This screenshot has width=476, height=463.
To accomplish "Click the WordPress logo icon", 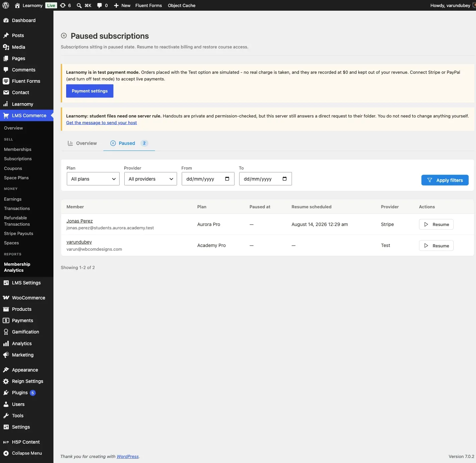I will [x=6, y=5].
